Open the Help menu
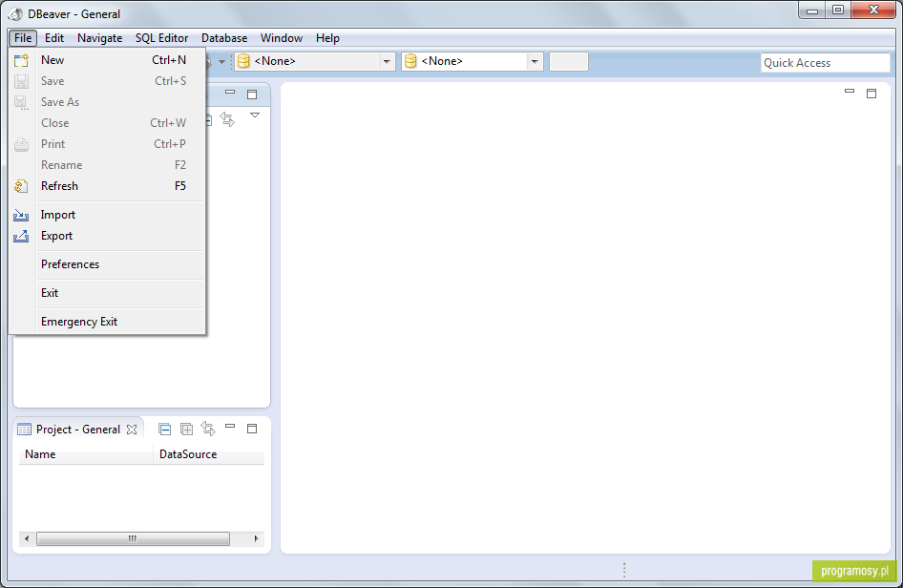The height and width of the screenshot is (588, 903). pos(327,38)
